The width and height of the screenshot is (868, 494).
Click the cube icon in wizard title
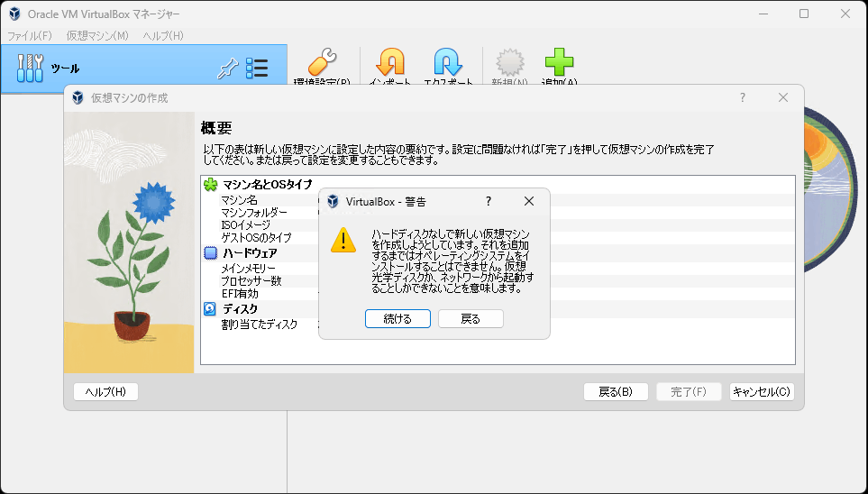[x=78, y=98]
